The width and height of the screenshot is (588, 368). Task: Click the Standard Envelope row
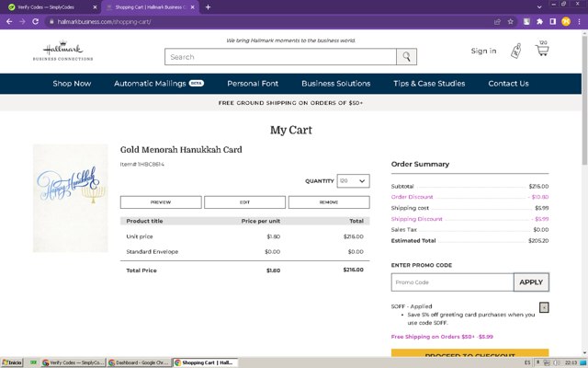point(245,251)
